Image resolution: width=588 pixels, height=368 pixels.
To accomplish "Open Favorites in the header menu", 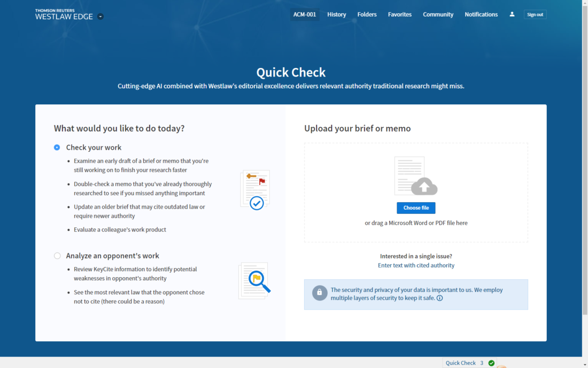I will [399, 14].
